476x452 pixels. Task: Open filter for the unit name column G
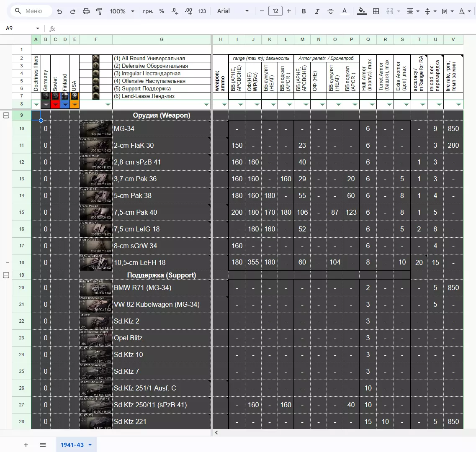coord(206,105)
